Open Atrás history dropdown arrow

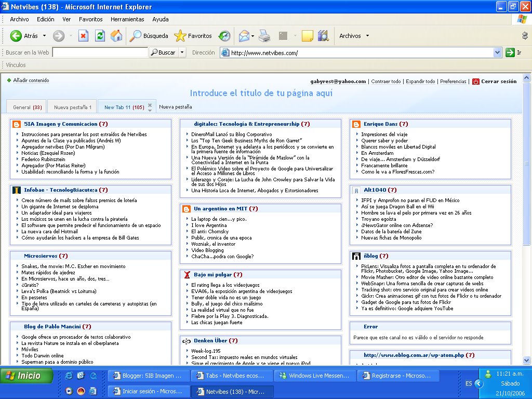(44, 36)
